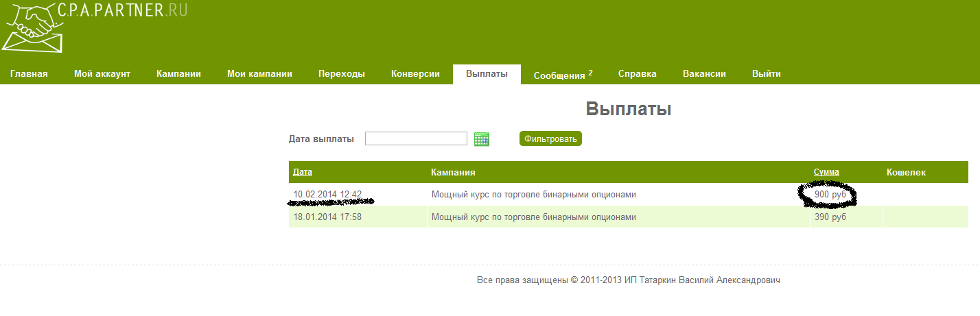The width and height of the screenshot is (980, 316).
Task: Open the Переходы page
Action: 342,74
